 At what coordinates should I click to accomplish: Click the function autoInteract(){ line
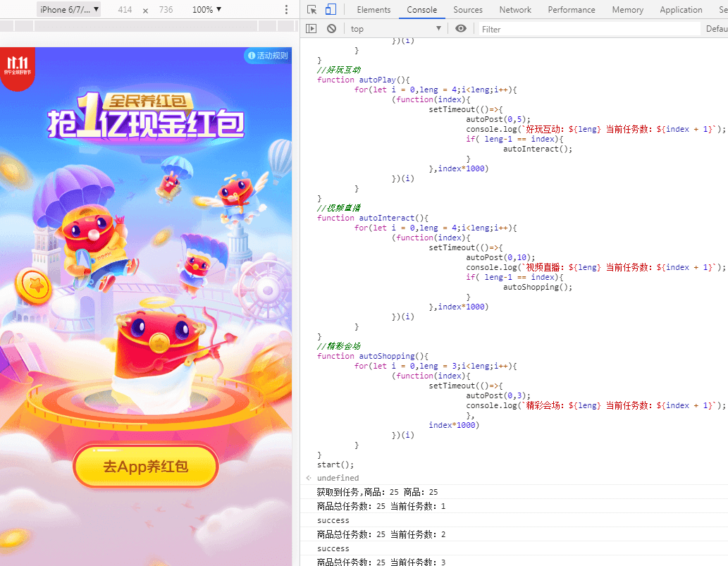(372, 218)
